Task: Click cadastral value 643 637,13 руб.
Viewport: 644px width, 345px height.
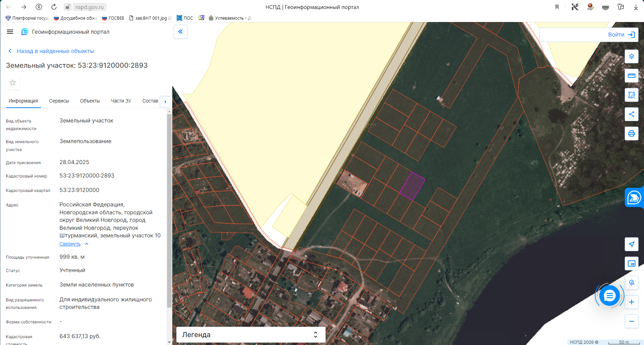Action: pos(80,336)
